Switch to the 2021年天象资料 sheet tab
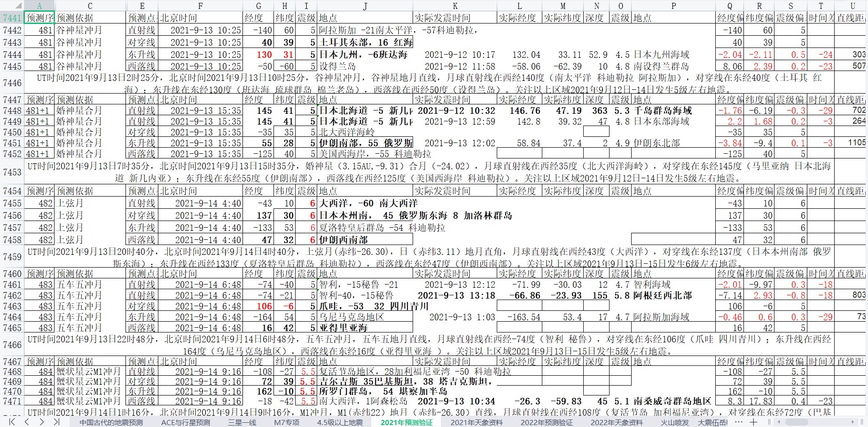This screenshot has height=427, width=868. click(x=477, y=422)
